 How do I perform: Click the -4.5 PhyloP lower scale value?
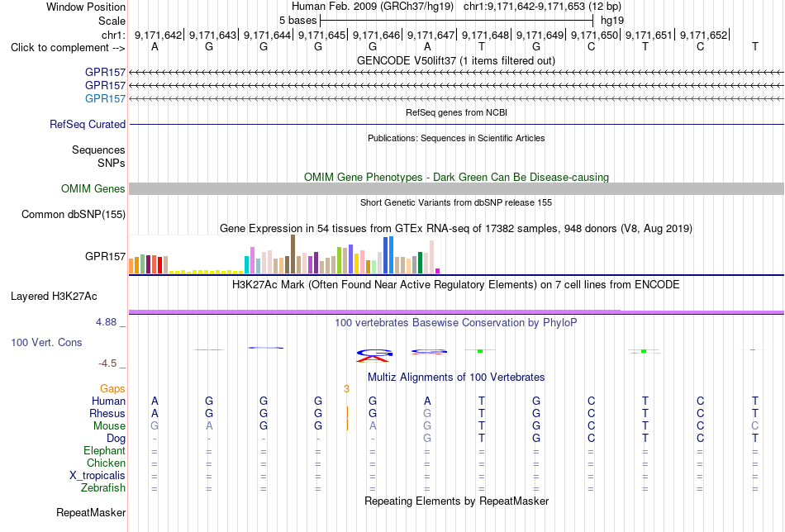click(107, 363)
